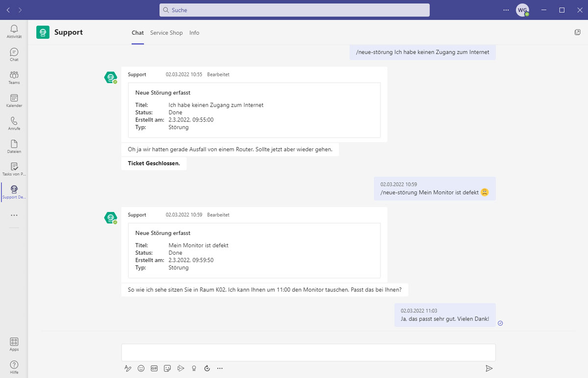Open the Kalender sidebar icon
588x378 pixels.
[14, 100]
